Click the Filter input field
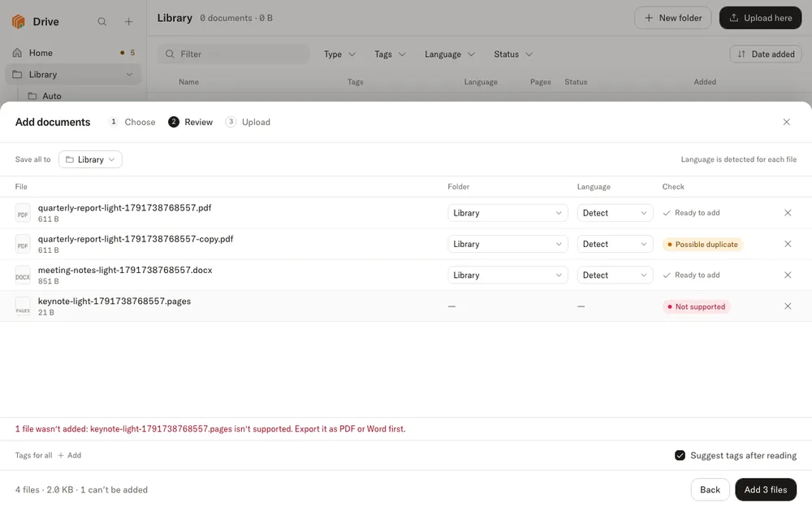The width and height of the screenshot is (812, 508). coord(234,54)
